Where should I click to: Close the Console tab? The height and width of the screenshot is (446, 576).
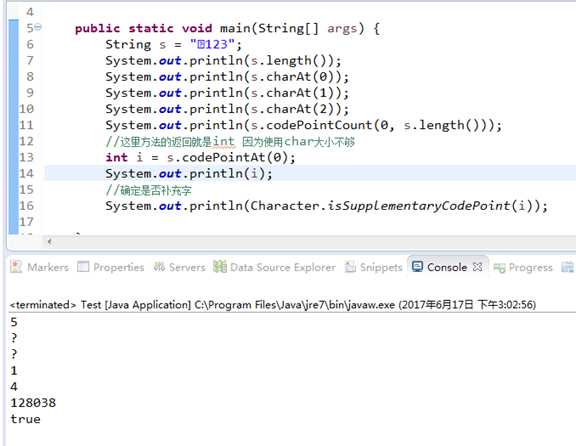pyautogui.click(x=477, y=267)
